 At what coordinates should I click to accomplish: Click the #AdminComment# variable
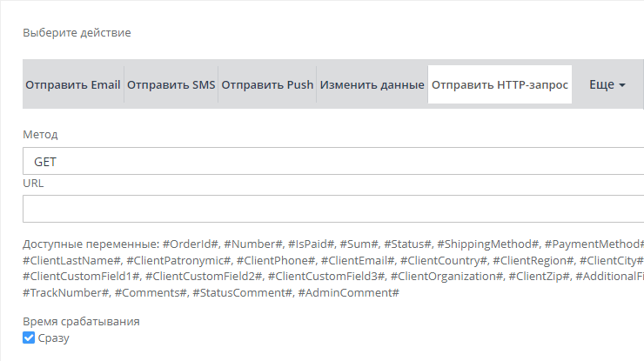pos(348,293)
